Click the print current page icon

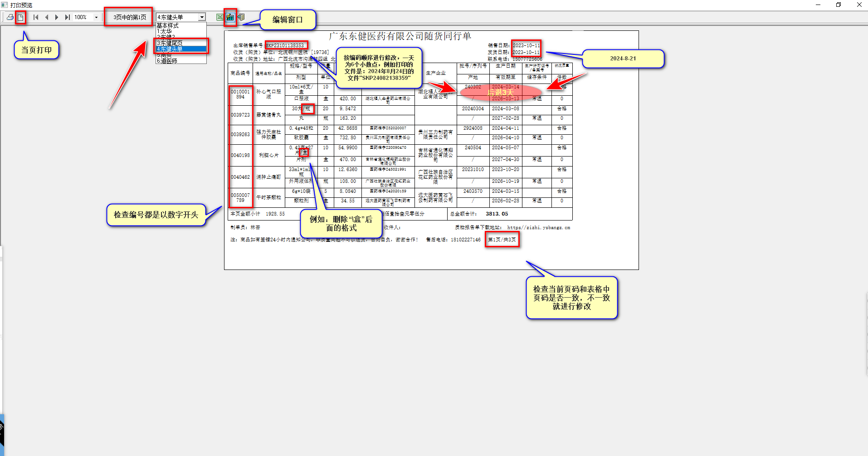click(20, 17)
